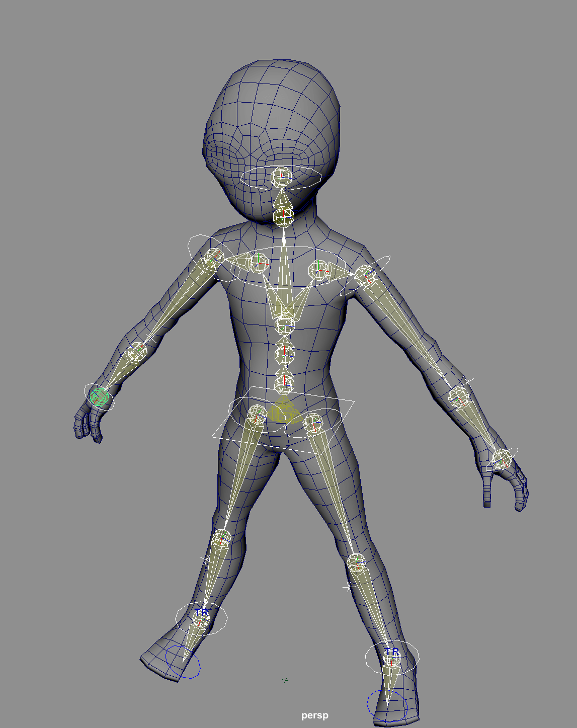Screen dimensions: 577x728
Task: Select the screen-left knee joint
Action: [x=221, y=539]
